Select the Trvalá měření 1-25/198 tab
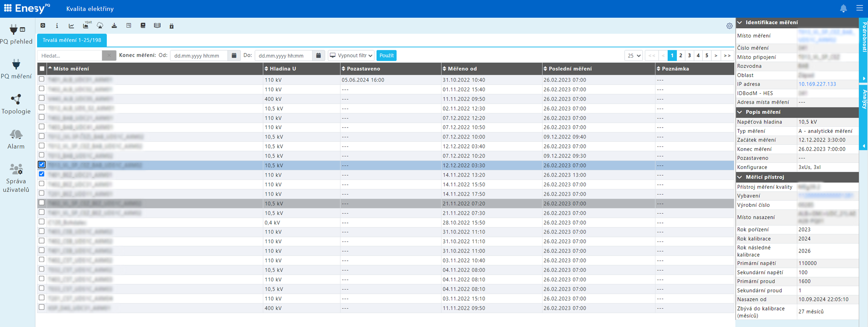The image size is (868, 327). [72, 40]
